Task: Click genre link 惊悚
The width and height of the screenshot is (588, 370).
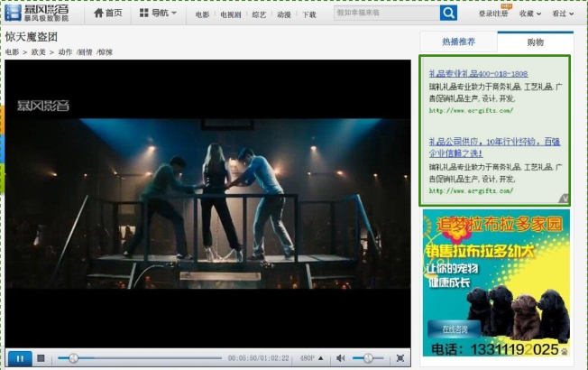Action: (105, 52)
